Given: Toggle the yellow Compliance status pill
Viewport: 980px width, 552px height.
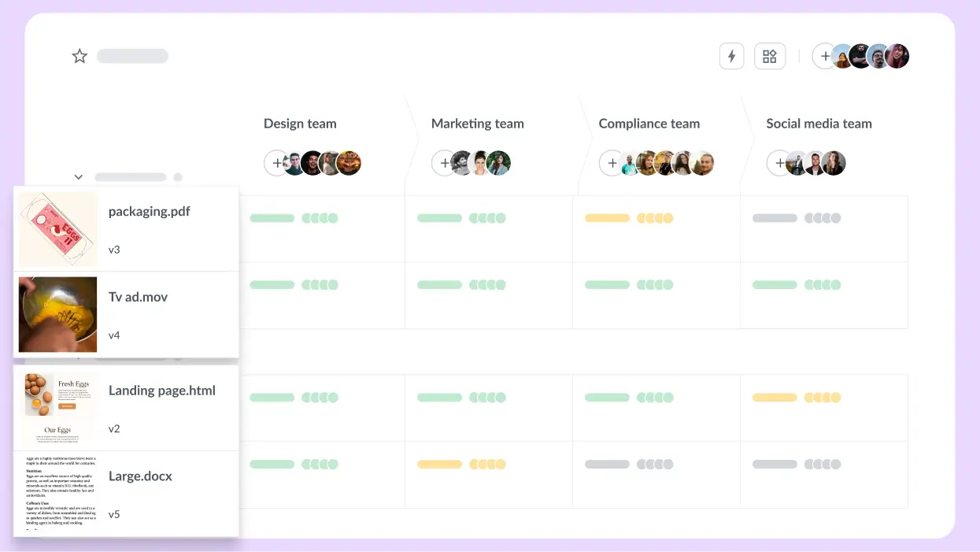Looking at the screenshot, I should pos(608,217).
